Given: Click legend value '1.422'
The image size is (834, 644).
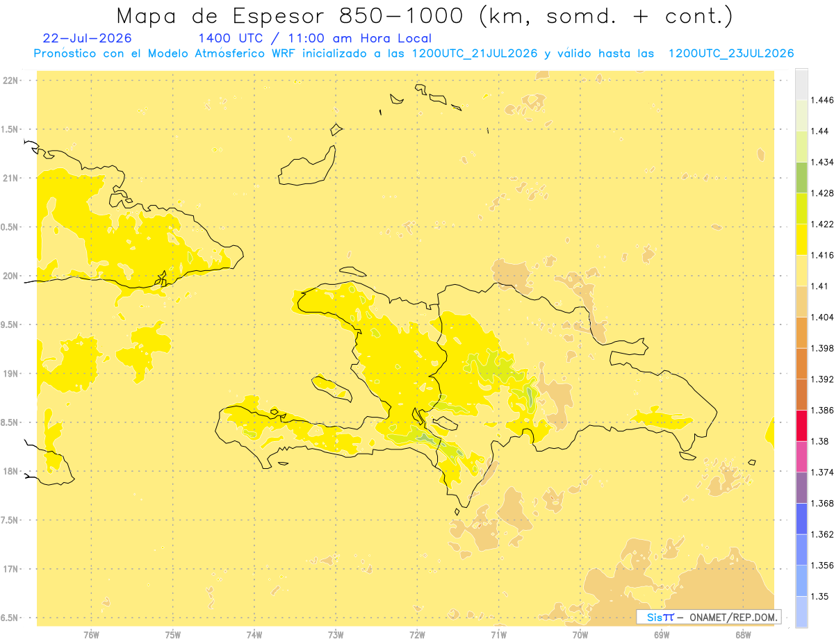Looking at the screenshot, I should pos(823,224).
